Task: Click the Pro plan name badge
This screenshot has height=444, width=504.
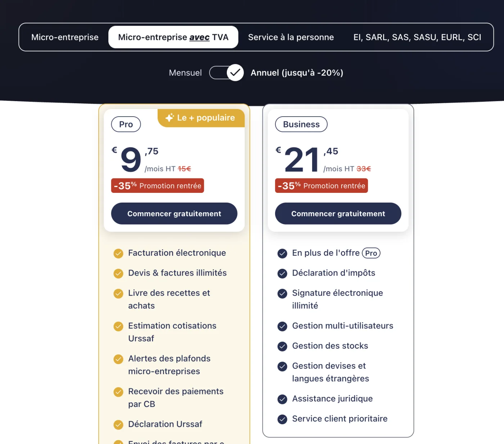Action: click(x=126, y=124)
